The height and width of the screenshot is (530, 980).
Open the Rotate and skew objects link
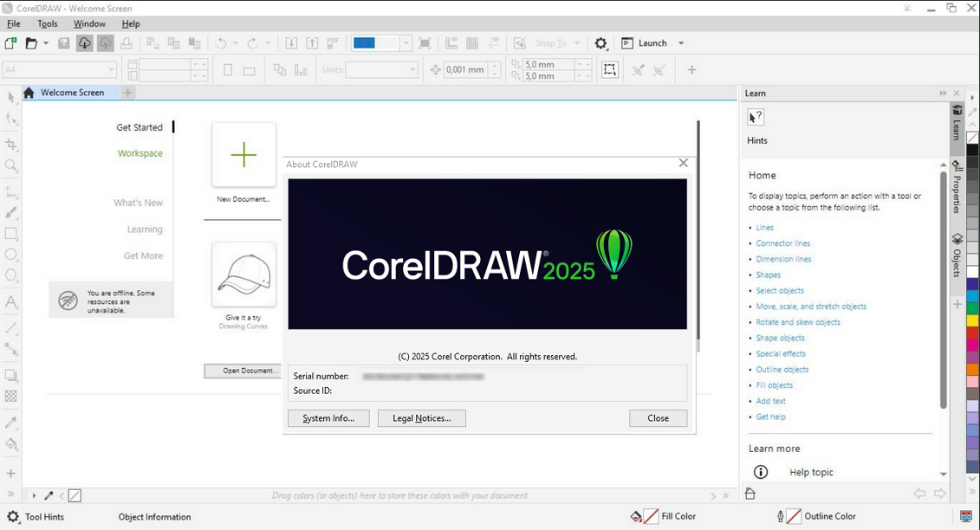click(x=798, y=322)
